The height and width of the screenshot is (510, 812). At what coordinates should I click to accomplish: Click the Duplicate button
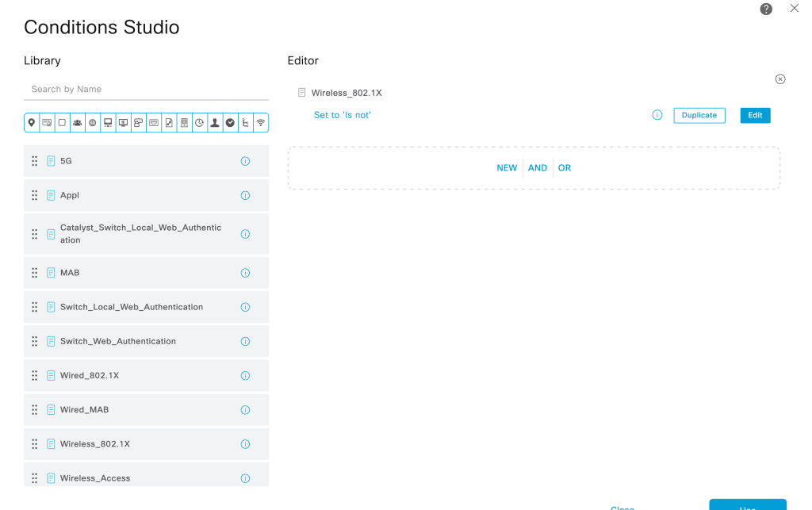click(x=699, y=115)
